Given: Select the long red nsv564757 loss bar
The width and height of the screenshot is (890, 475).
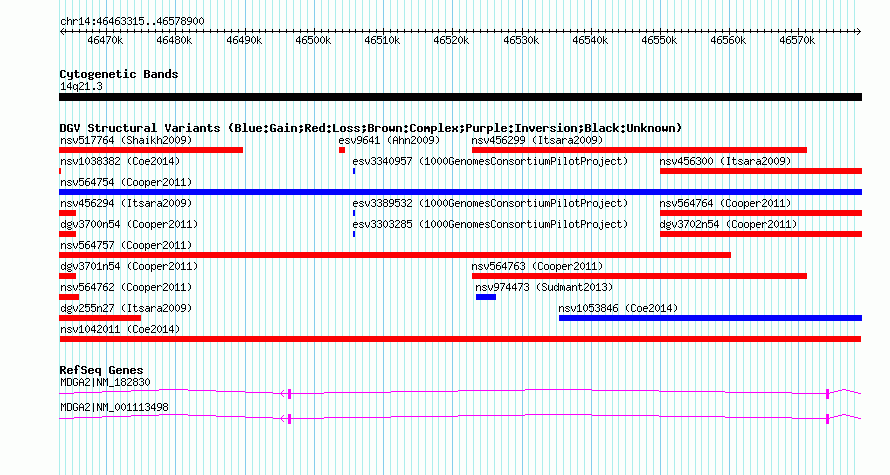Looking at the screenshot, I should click(x=395, y=255).
